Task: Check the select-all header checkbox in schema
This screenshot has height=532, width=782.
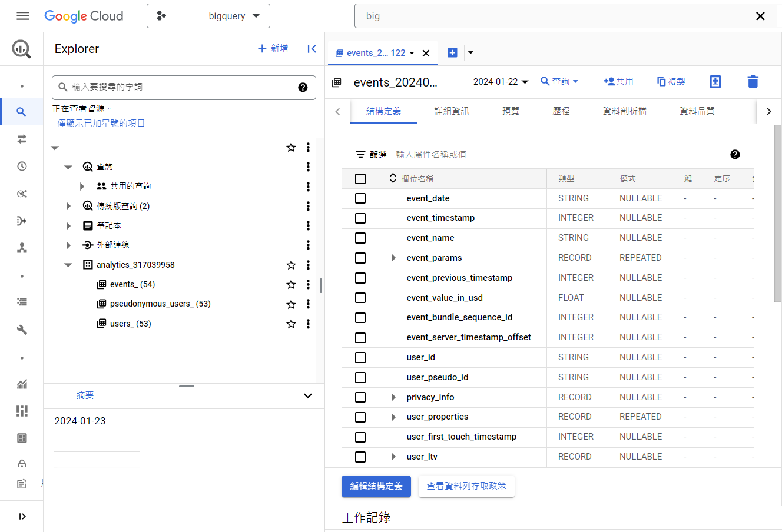Action: 360,179
